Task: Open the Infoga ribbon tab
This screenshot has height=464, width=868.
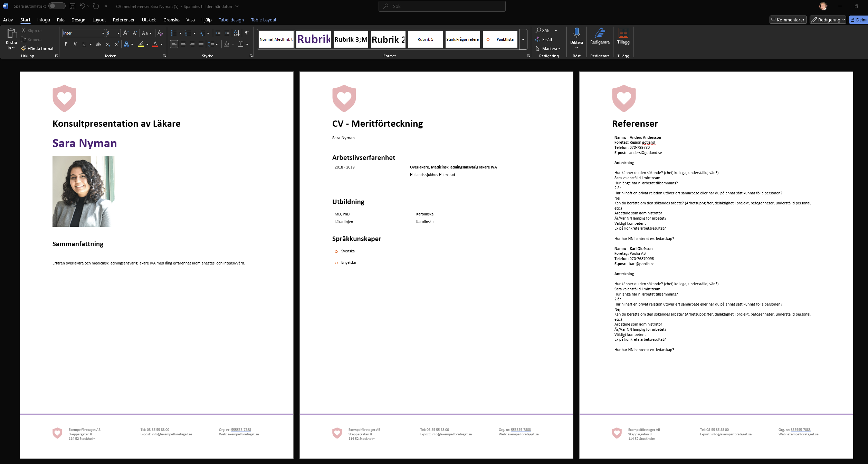Action: 44,20
